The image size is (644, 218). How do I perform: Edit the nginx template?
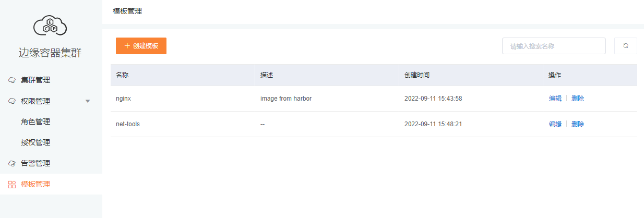pos(555,99)
